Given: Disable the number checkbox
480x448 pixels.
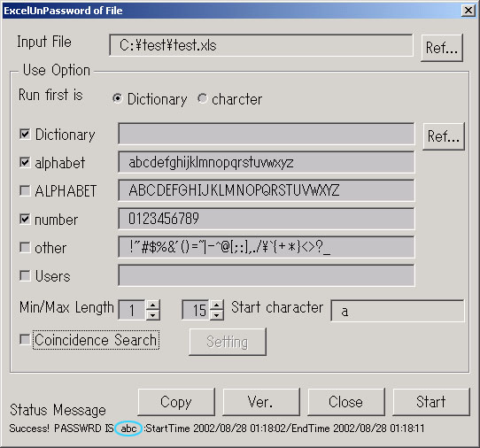Looking at the screenshot, I should click(x=25, y=219).
